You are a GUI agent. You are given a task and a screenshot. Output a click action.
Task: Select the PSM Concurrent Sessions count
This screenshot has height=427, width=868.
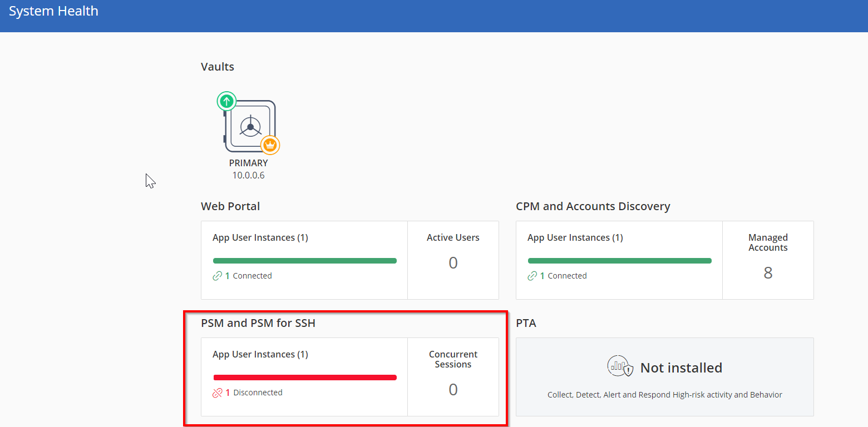(x=453, y=389)
